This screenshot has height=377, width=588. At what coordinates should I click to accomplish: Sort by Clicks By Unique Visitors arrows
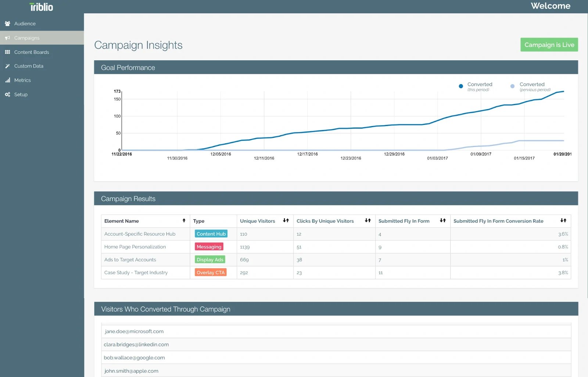[x=368, y=220]
